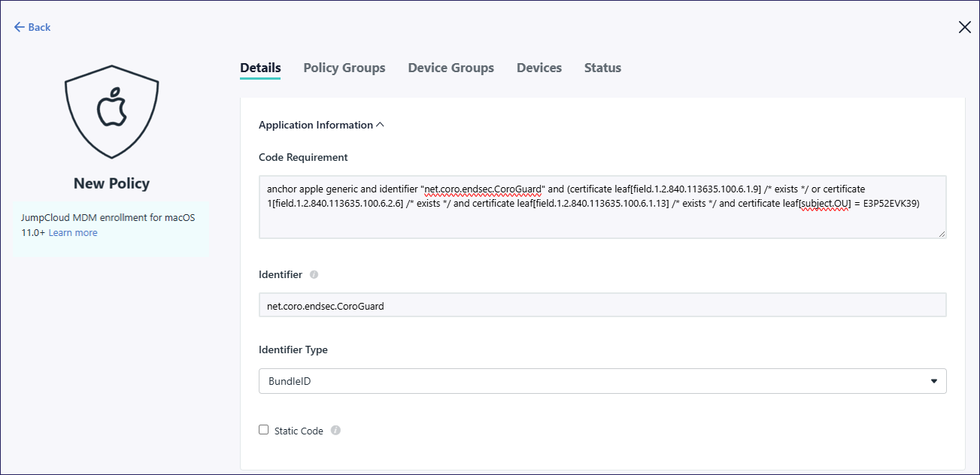Image resolution: width=980 pixels, height=475 pixels.
Task: Click inside the Code Requirement text area
Action: [x=602, y=218]
